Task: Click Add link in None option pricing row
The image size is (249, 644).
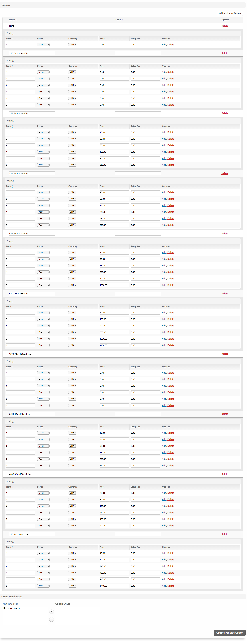Action: click(x=164, y=45)
